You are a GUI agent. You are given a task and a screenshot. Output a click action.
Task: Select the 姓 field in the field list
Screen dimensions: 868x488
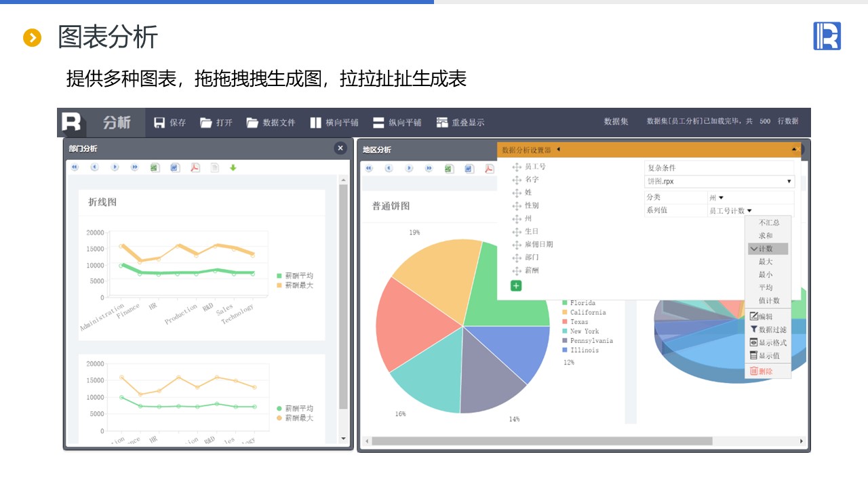point(528,192)
